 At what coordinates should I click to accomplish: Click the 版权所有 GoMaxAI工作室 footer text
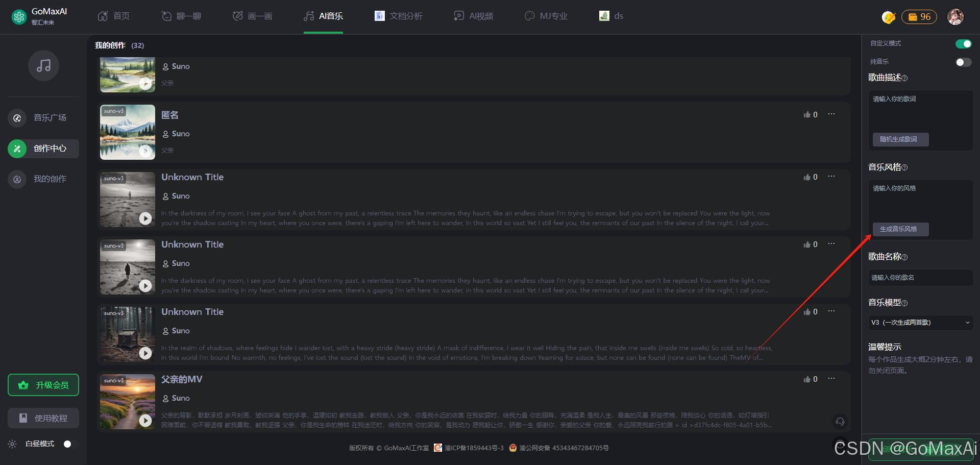(389, 448)
